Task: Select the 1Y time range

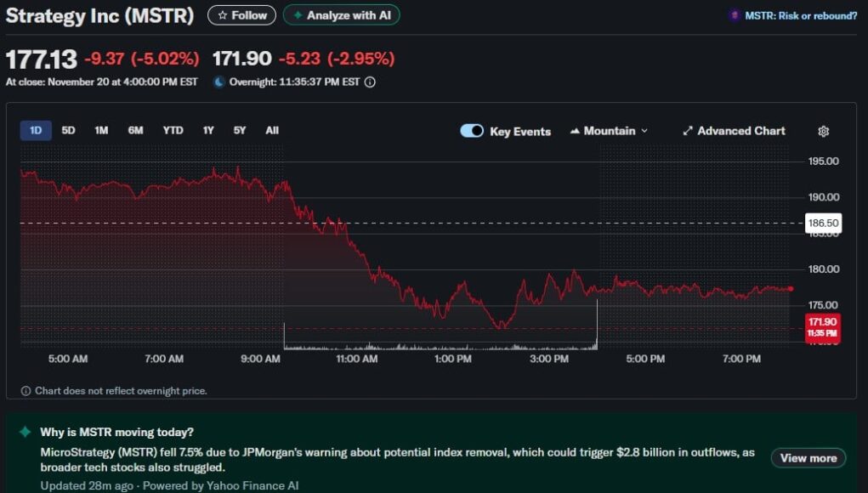Action: 208,130
